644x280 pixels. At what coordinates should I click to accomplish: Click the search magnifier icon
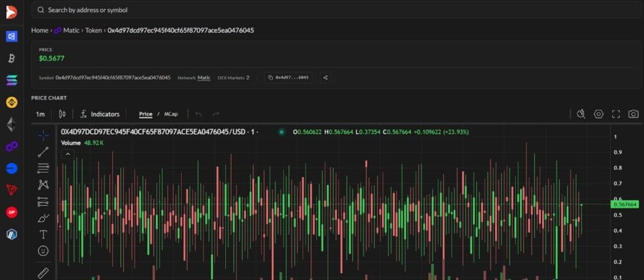coord(40,10)
